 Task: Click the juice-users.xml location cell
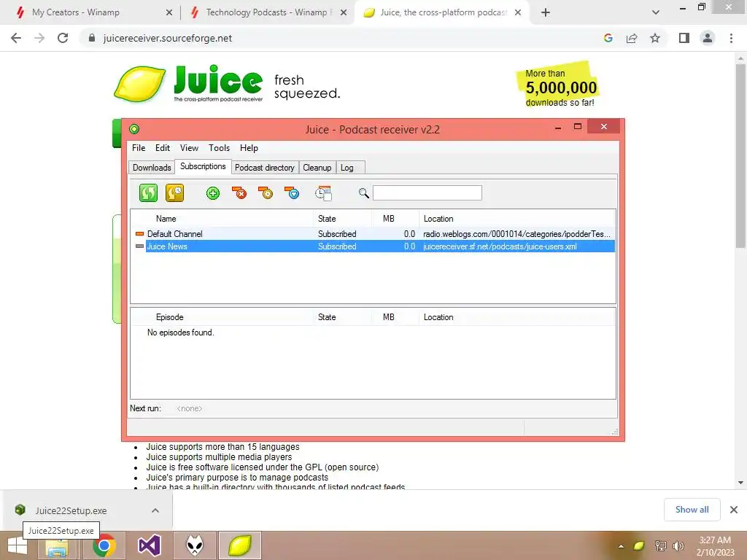(x=500, y=246)
